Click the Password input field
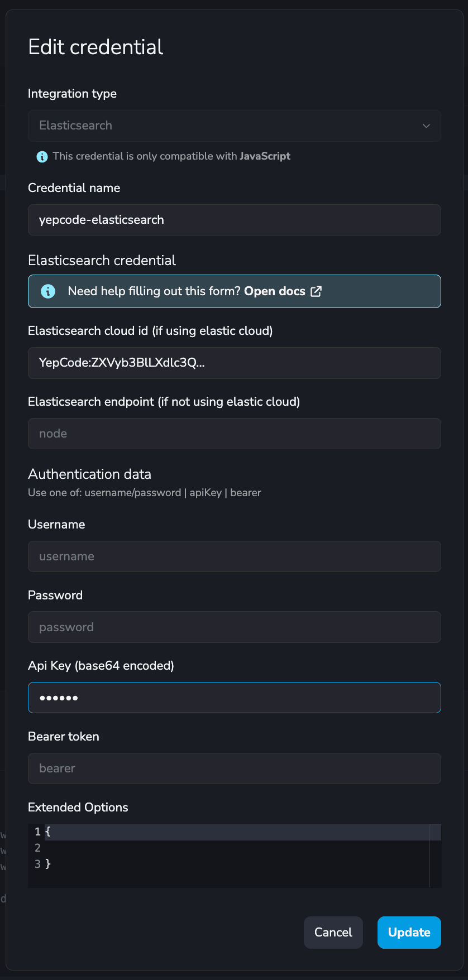 pyautogui.click(x=235, y=627)
